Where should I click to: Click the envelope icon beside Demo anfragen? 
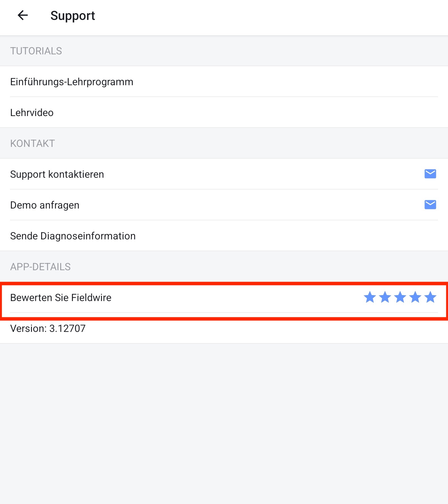[430, 205]
